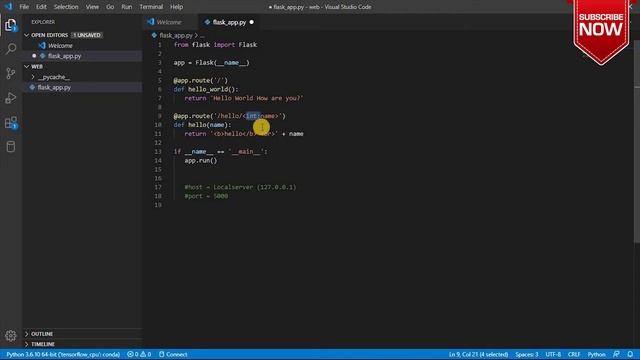The width and height of the screenshot is (640, 360).
Task: Click the feedback icon in status bar
Action: (616, 354)
